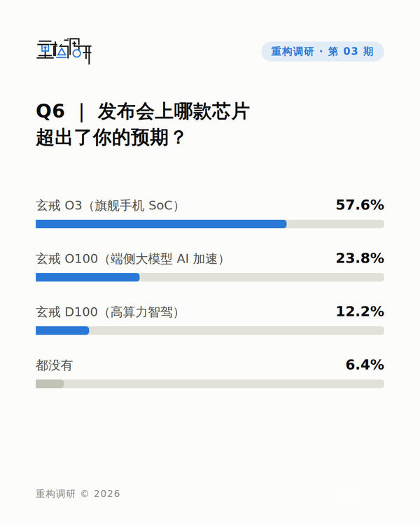Select the Q6 question title text

pyautogui.click(x=143, y=124)
